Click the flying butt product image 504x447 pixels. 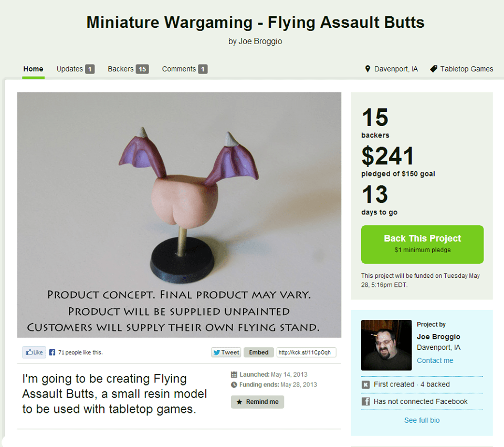tap(179, 214)
